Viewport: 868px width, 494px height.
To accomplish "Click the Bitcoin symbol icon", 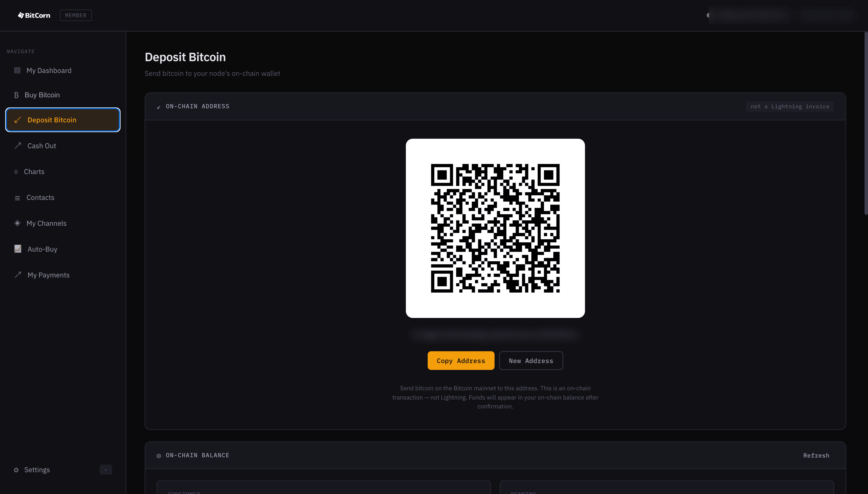I will coord(16,95).
